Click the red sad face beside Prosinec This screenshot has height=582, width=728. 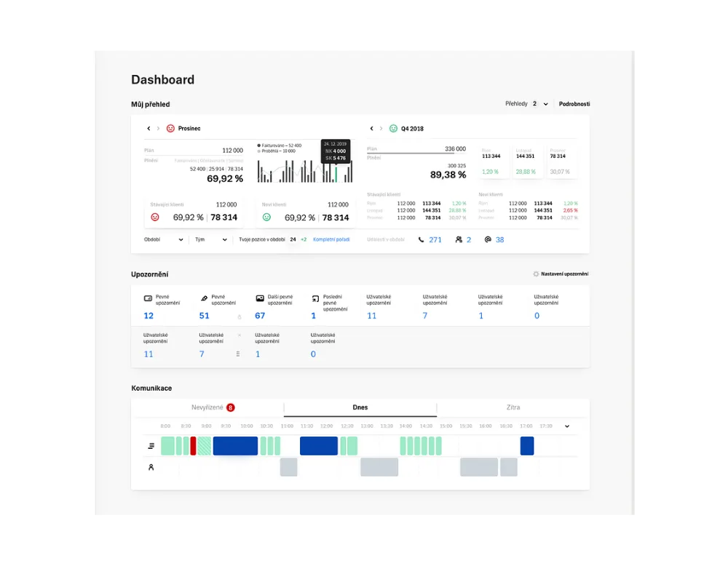point(170,129)
